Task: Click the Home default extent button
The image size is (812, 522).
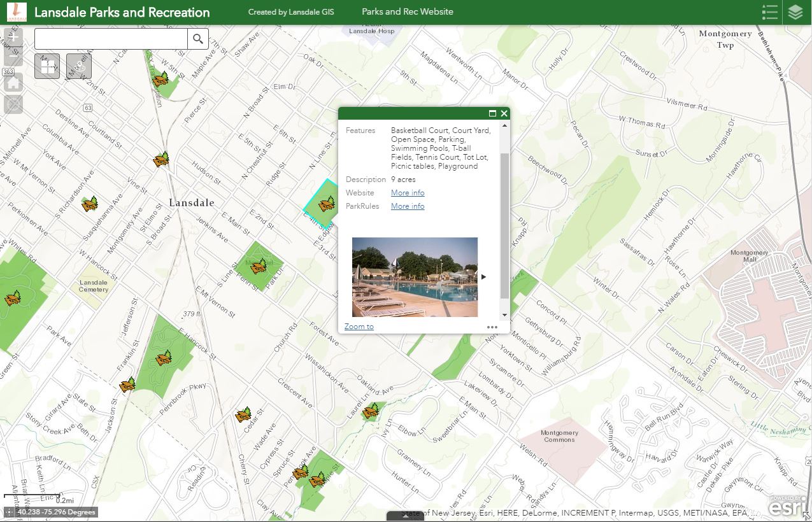Action: pyautogui.click(x=13, y=83)
